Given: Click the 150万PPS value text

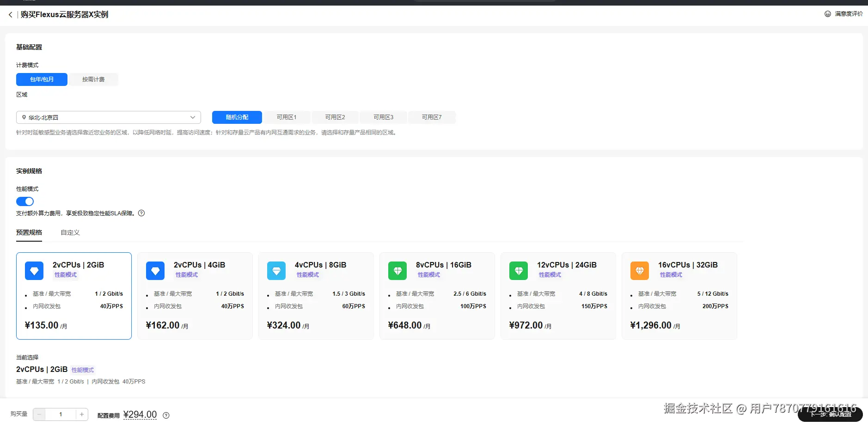Looking at the screenshot, I should pyautogui.click(x=594, y=306).
